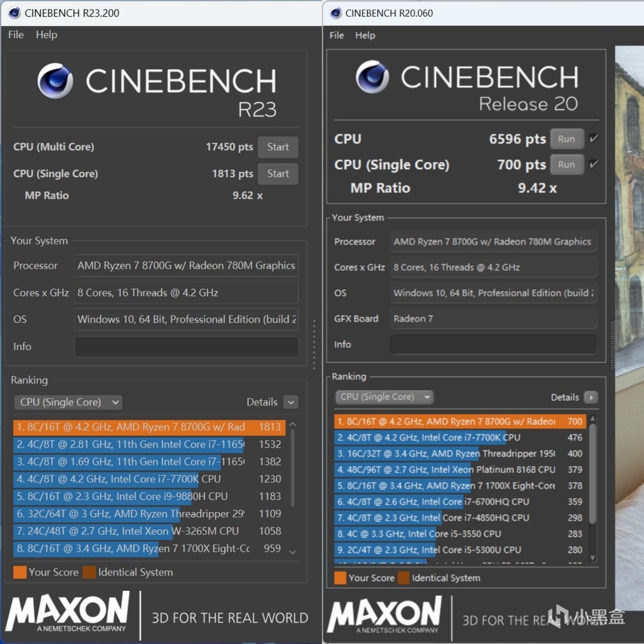Click the up arrow of R20 ranking scrollbar
This screenshot has height=644, width=644.
point(592,419)
